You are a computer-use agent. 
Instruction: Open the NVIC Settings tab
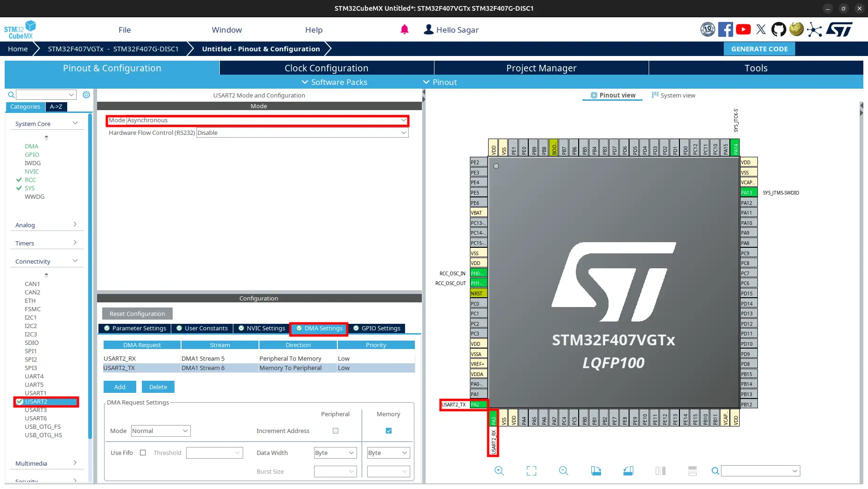261,328
